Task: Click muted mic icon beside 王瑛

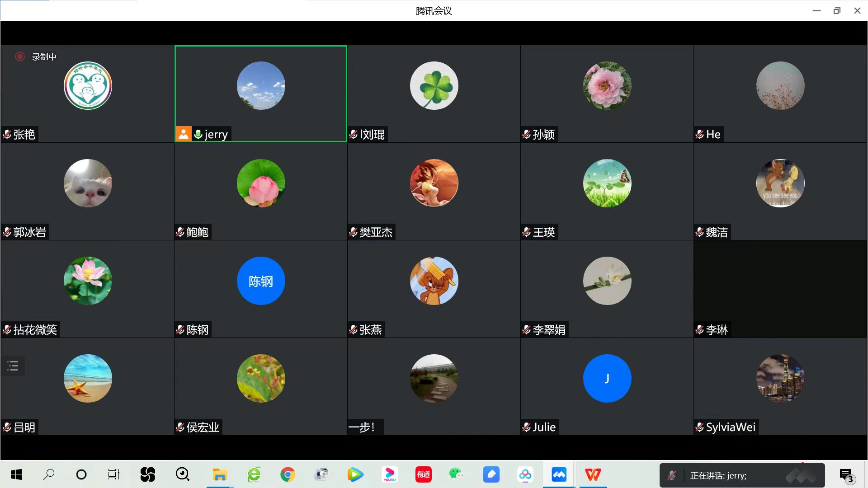Action: tap(527, 232)
